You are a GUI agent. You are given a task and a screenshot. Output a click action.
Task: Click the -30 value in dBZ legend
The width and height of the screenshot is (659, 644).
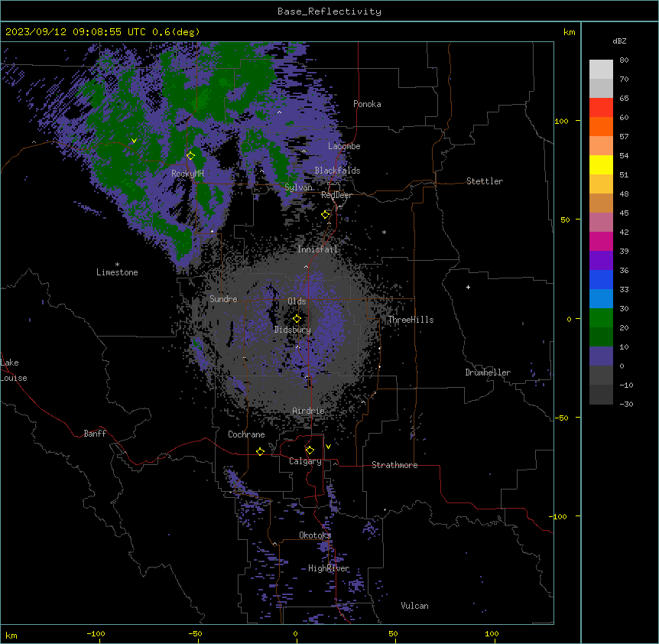[x=626, y=404]
